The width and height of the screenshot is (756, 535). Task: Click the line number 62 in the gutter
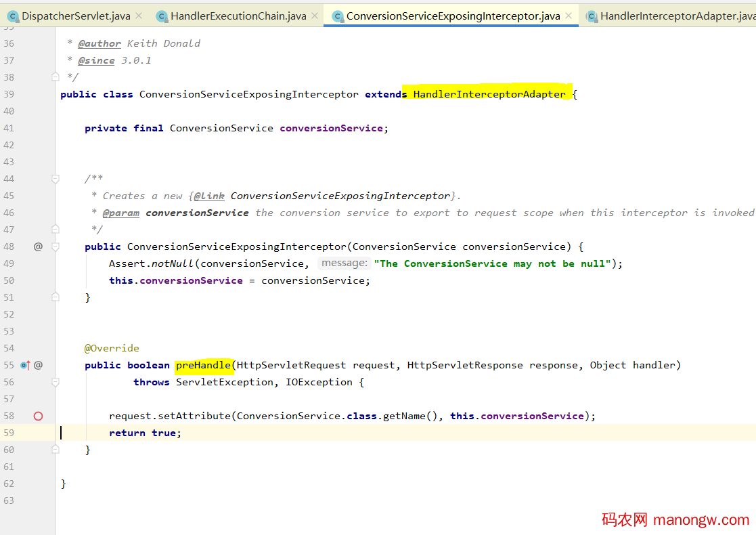(9, 484)
